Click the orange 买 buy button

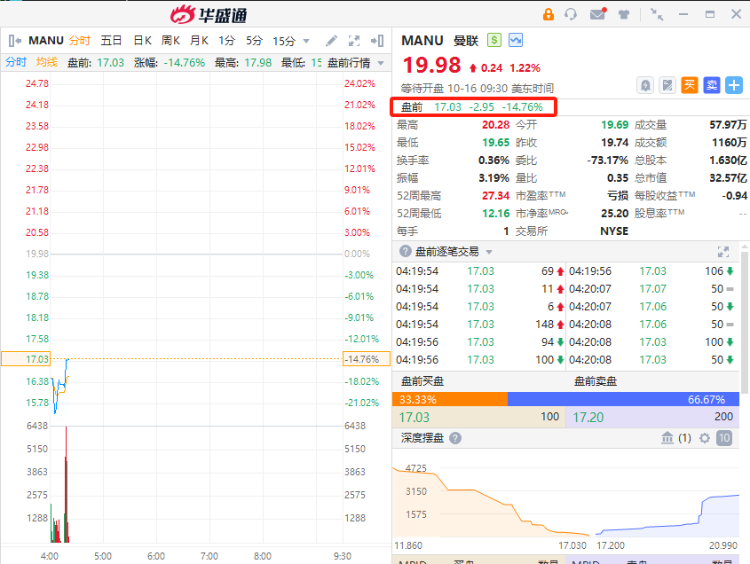tap(689, 85)
